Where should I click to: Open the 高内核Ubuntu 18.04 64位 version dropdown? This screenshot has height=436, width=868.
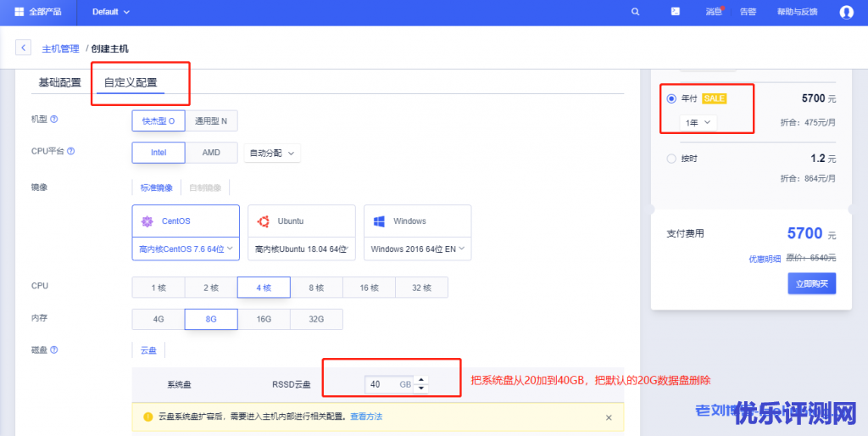pyautogui.click(x=302, y=249)
